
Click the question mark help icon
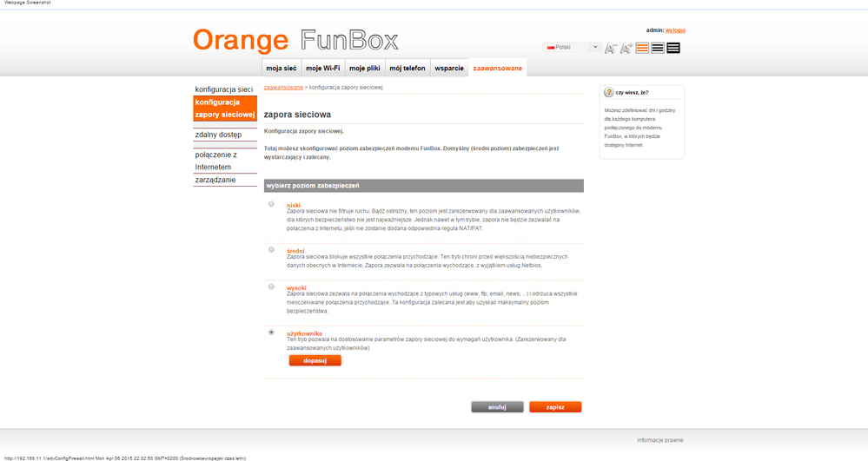609,92
